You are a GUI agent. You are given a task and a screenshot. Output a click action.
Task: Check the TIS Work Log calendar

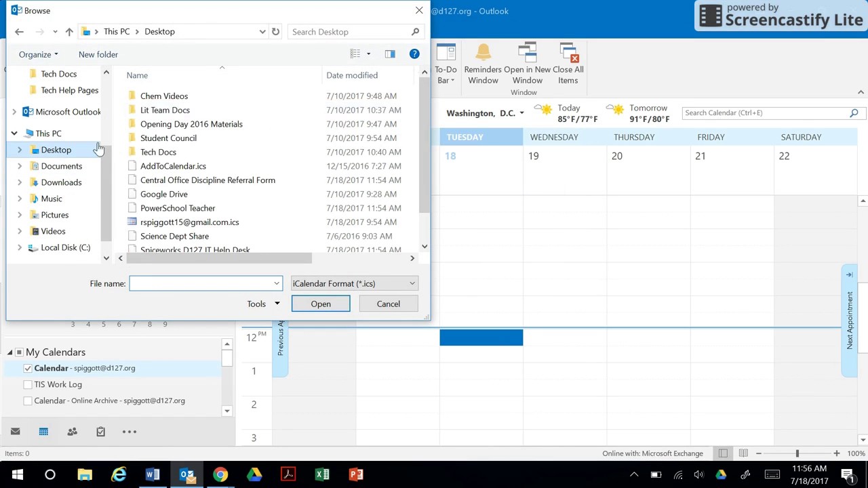pyautogui.click(x=28, y=384)
